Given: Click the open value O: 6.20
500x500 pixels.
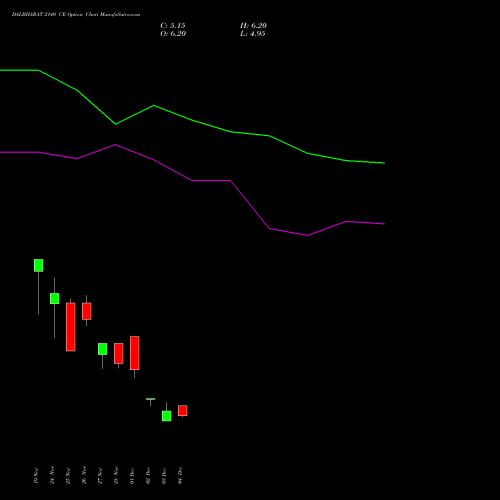Looking at the screenshot, I should click(x=173, y=34).
